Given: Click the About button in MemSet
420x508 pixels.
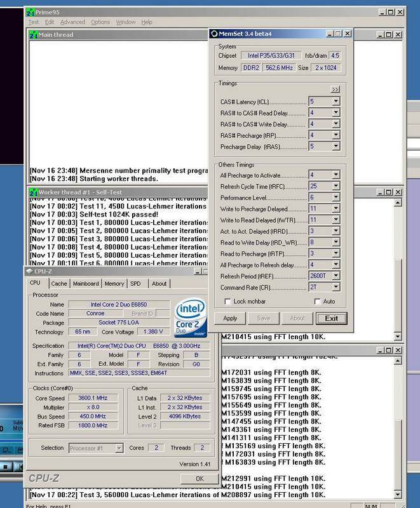Looking at the screenshot, I should click(297, 318).
